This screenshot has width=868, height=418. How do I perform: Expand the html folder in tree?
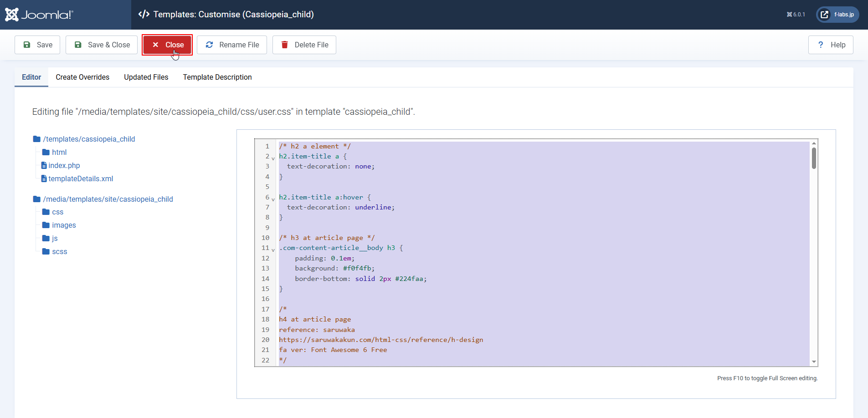click(59, 152)
